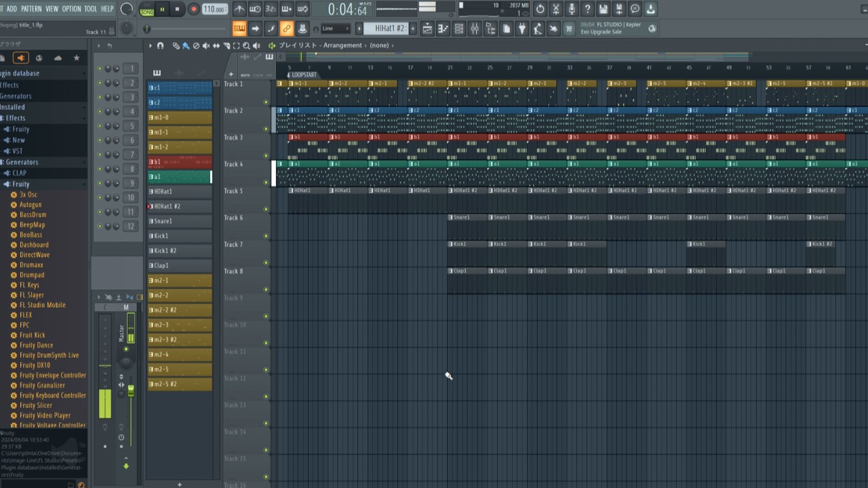Select the Slip tool in playlist toolbar
Image resolution: width=868 pixels, height=488 pixels.
coord(216,45)
